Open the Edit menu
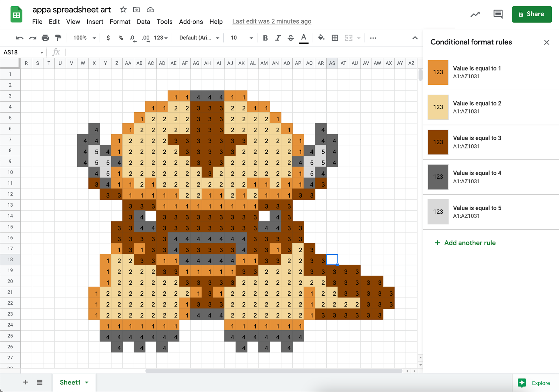559x392 pixels. (54, 22)
